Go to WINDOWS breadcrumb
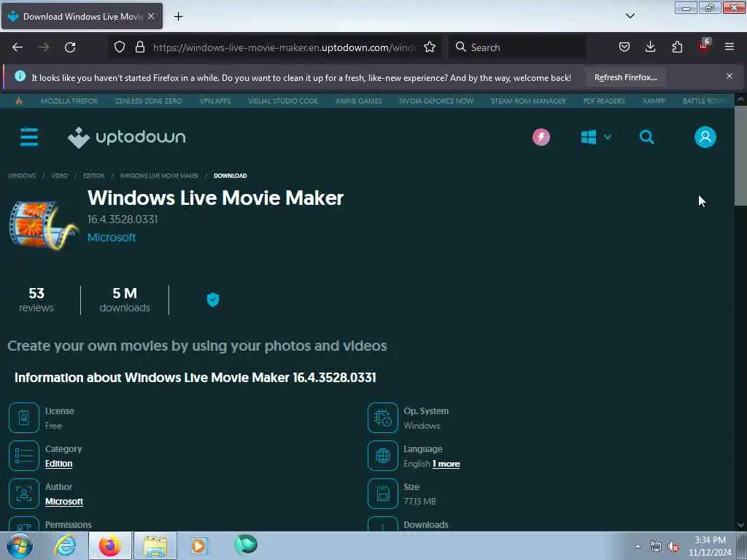This screenshot has width=747, height=560. point(22,176)
